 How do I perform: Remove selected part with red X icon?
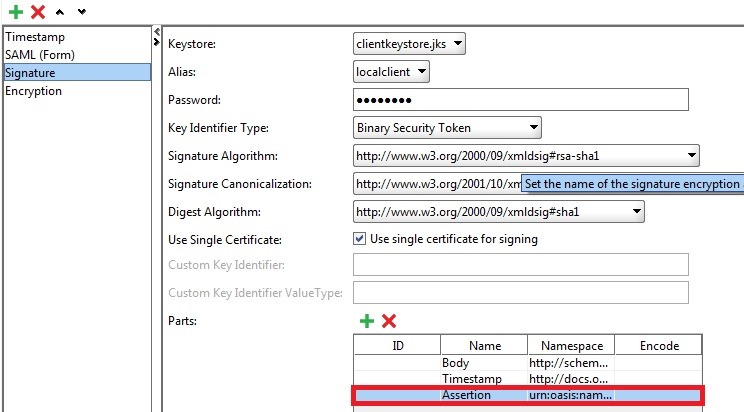389,321
